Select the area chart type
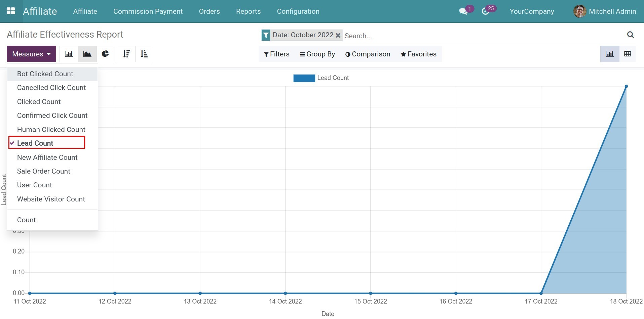The height and width of the screenshot is (319, 644). coord(87,54)
